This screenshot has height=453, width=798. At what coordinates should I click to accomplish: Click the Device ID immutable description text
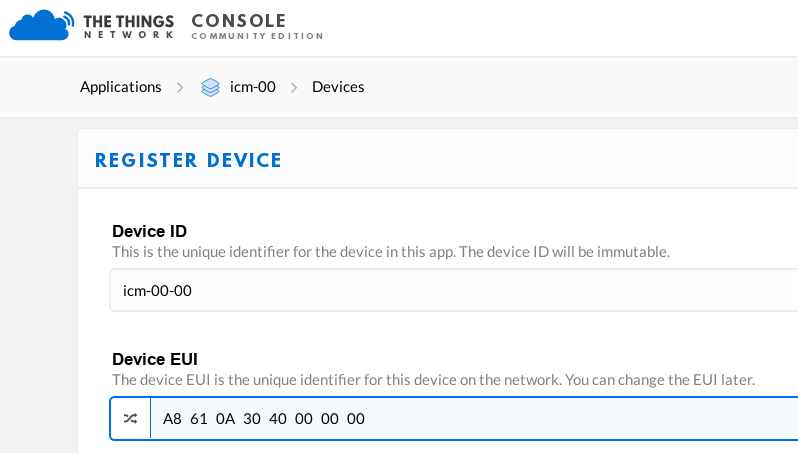tap(390, 252)
